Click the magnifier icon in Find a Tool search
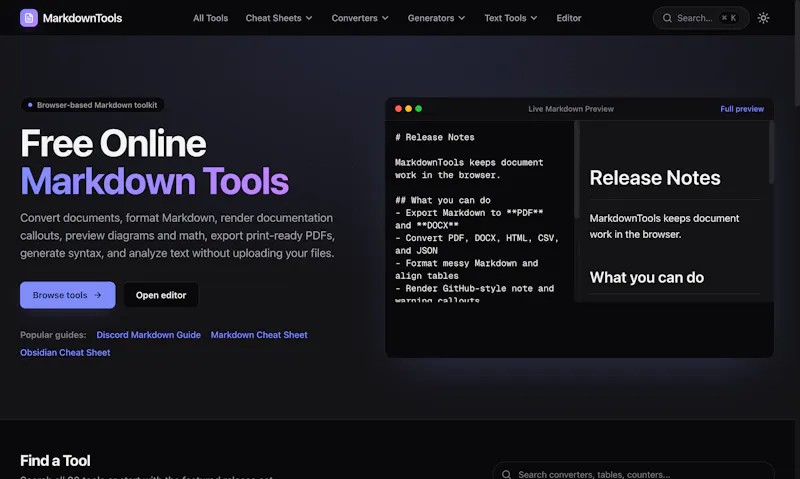 (x=506, y=474)
